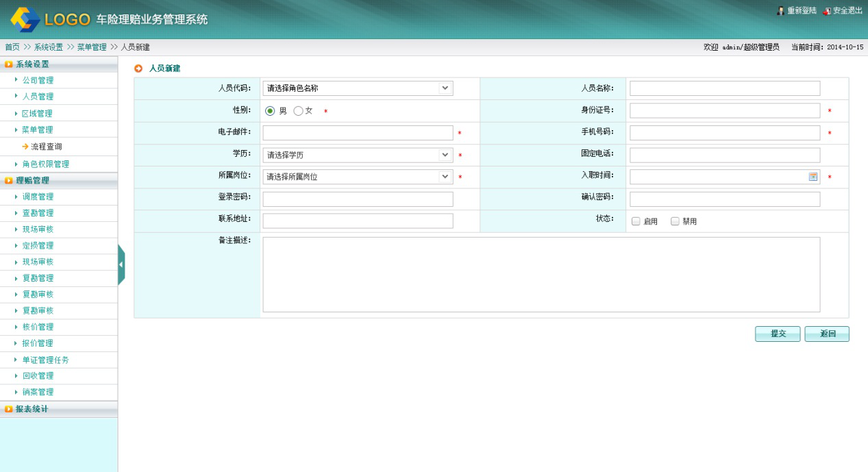Click the 理赔管理 section header icon
The width and height of the screenshot is (868, 472).
tap(9, 181)
